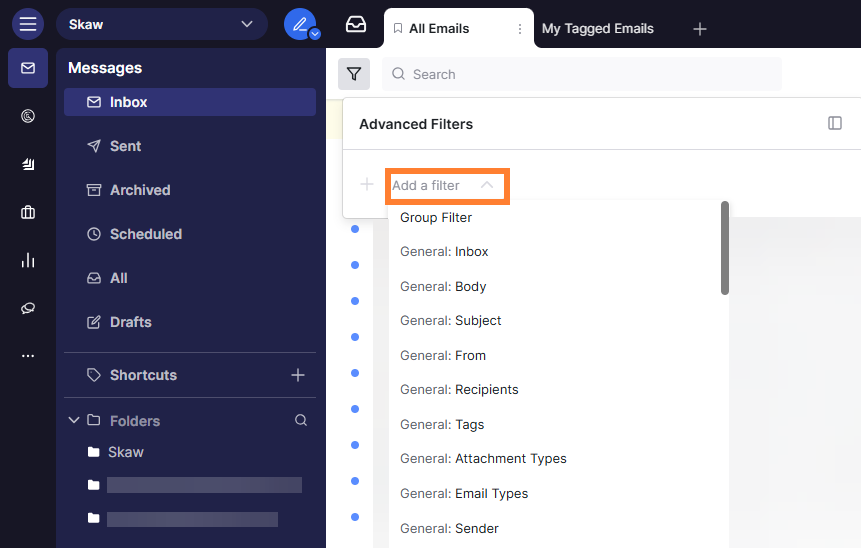Screen dimensions: 861x548
Task: Switch to My Tagged Emails tab
Action: click(x=597, y=28)
